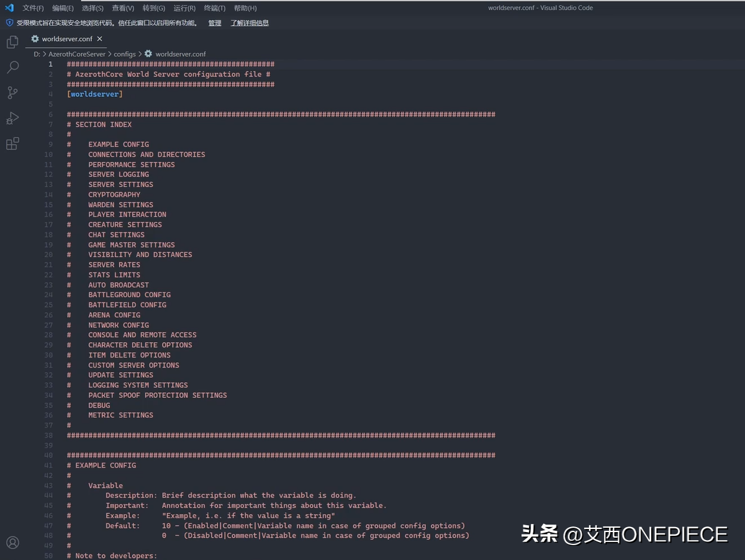Viewport: 745px width, 560px height.
Task: Click the 'SERVER LOGGING' index line
Action: point(119,174)
